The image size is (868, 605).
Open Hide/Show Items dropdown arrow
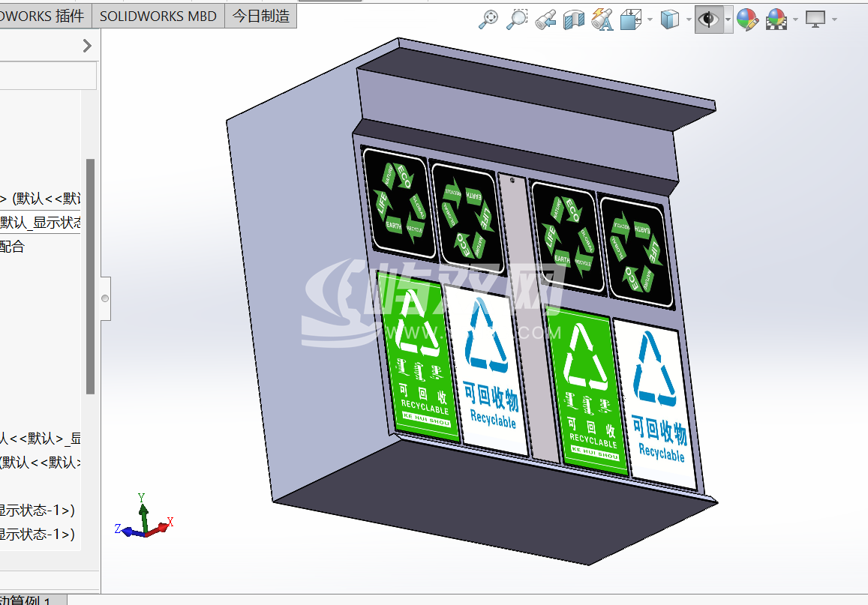coord(728,19)
